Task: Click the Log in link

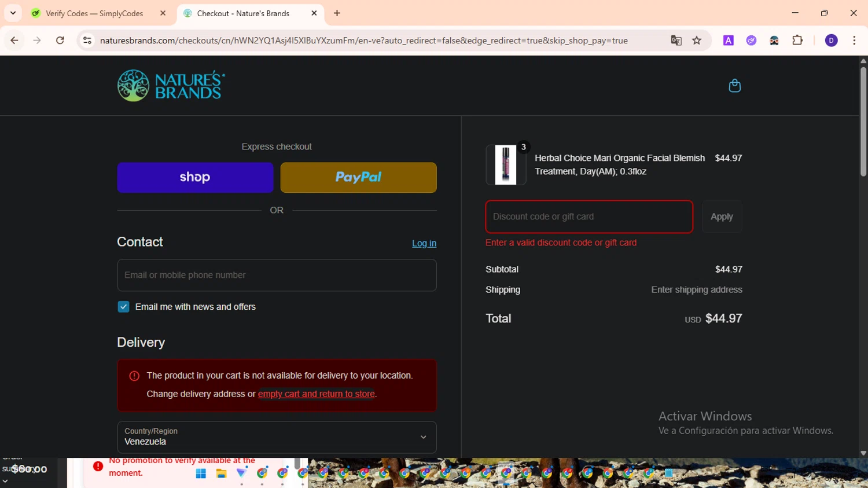Action: (x=424, y=243)
